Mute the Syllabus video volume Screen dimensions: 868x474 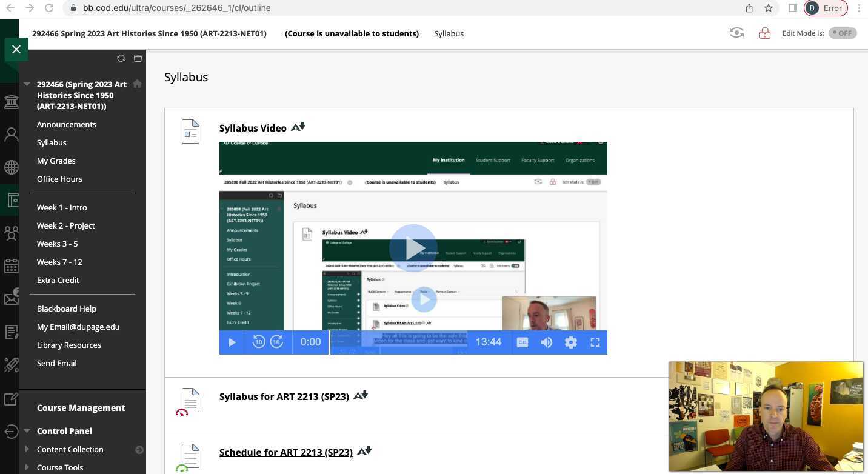(x=546, y=342)
